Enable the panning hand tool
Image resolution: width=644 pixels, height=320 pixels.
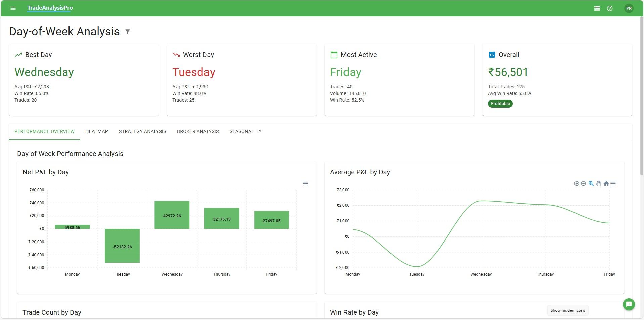[x=599, y=184]
